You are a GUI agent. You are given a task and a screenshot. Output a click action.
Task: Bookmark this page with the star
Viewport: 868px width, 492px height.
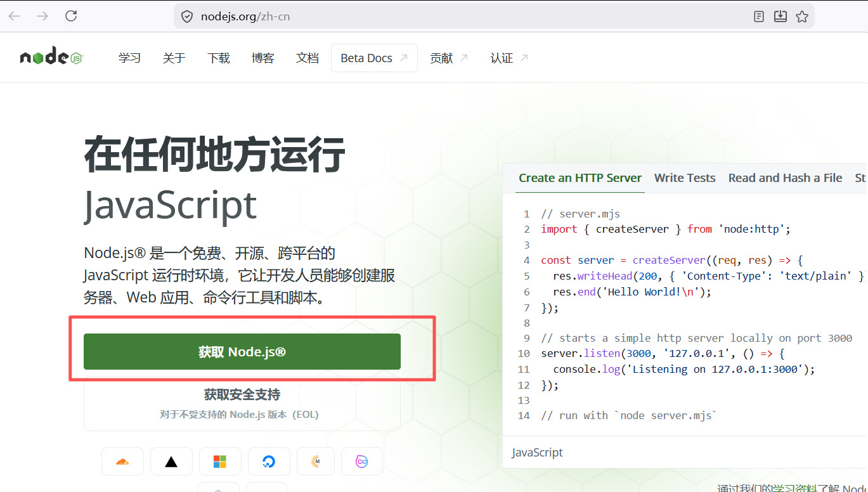point(802,16)
